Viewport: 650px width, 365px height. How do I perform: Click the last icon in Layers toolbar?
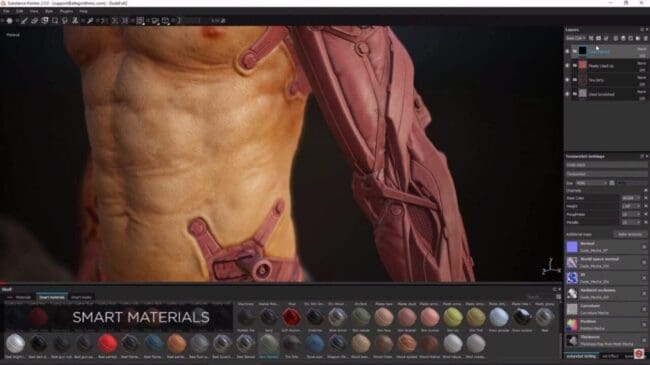tap(645, 38)
